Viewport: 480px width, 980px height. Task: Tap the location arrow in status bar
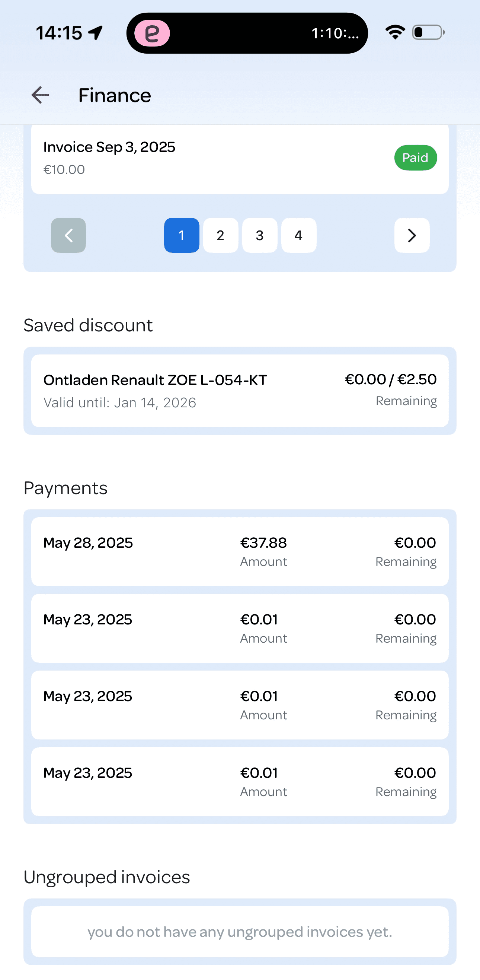point(95,33)
